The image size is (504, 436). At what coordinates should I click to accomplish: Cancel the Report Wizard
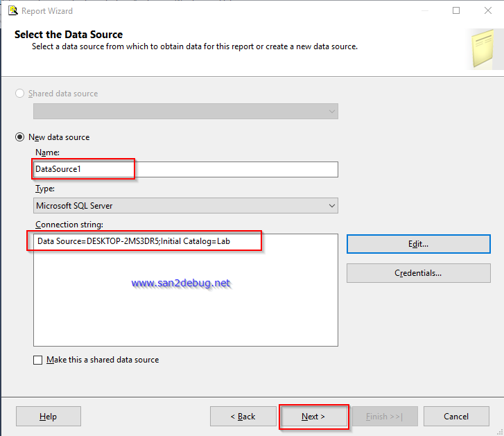coord(456,416)
